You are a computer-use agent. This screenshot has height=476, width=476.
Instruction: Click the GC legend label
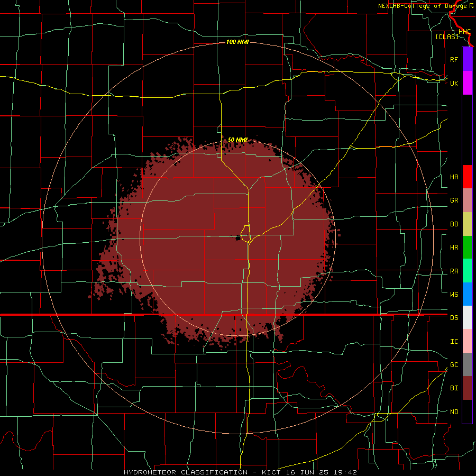pyautogui.click(x=454, y=365)
